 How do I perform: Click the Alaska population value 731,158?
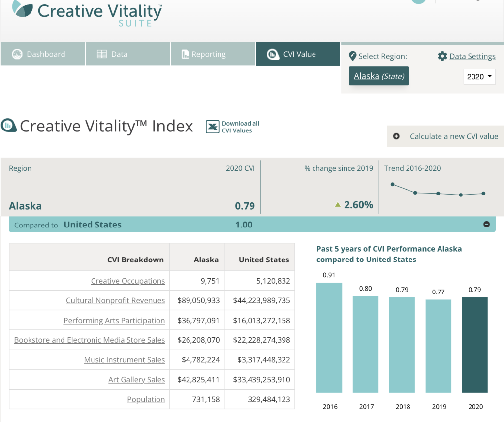(x=206, y=399)
